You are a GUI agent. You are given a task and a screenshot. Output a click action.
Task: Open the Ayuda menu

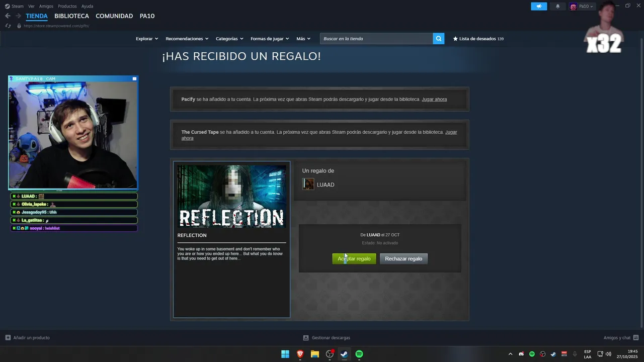87,6
